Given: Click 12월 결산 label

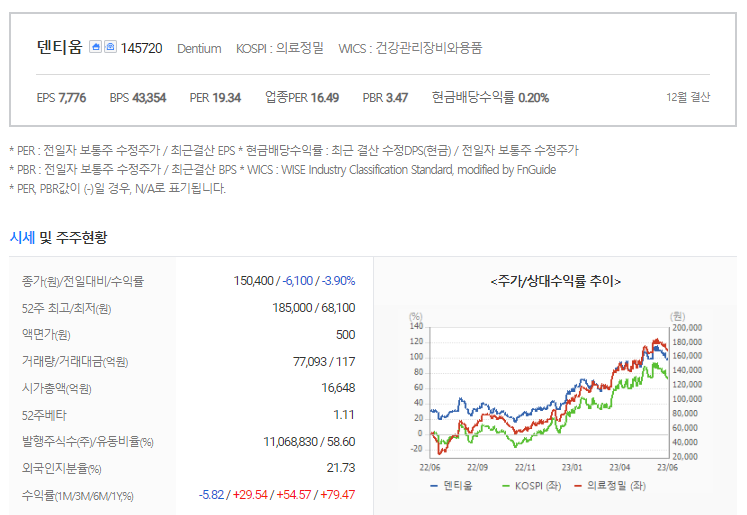Looking at the screenshot, I should (x=688, y=97).
